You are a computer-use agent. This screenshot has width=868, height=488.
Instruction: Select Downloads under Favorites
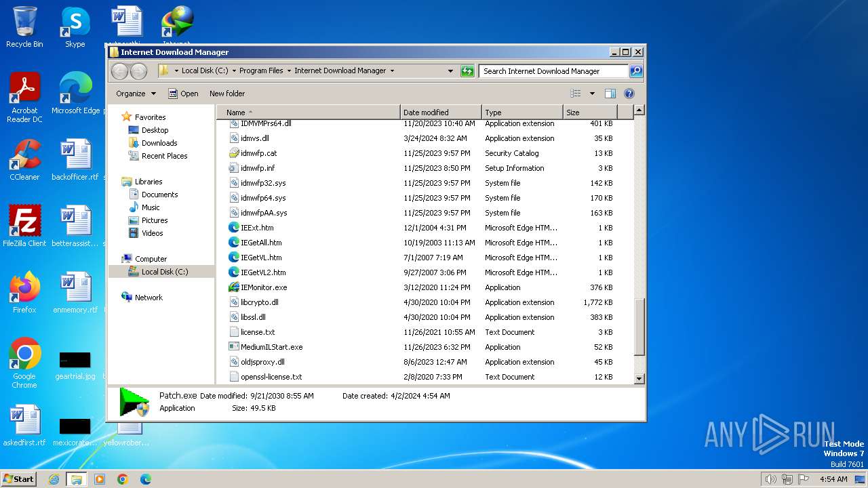159,143
